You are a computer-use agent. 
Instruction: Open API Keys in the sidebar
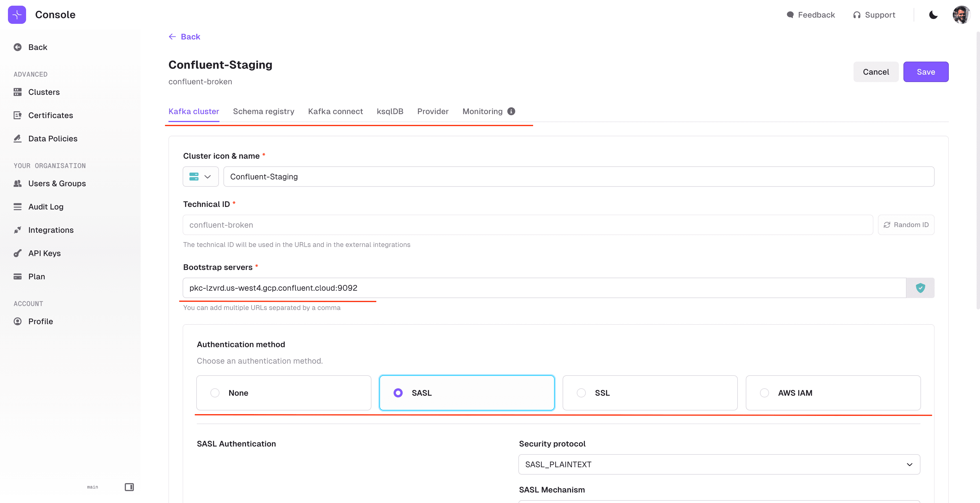(44, 253)
